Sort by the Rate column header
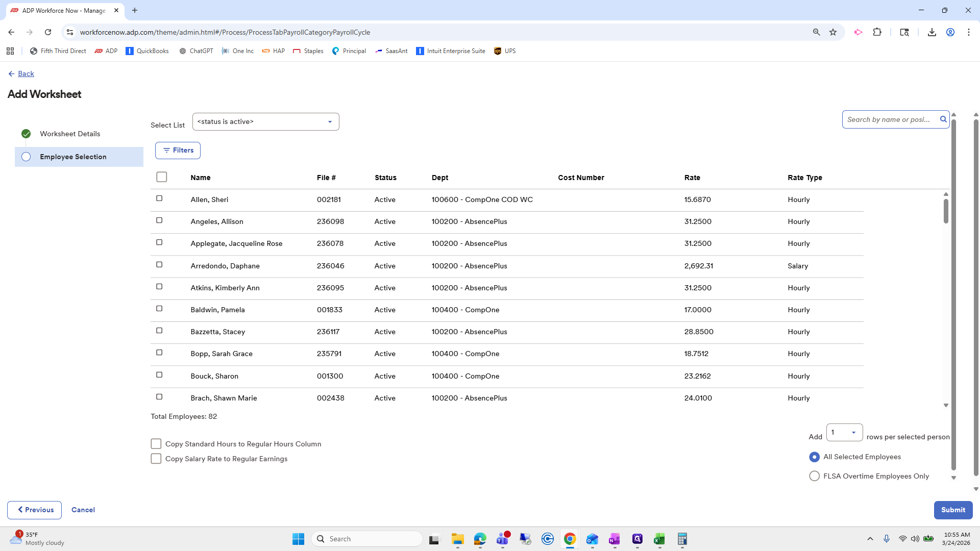The height and width of the screenshot is (551, 980). click(692, 178)
